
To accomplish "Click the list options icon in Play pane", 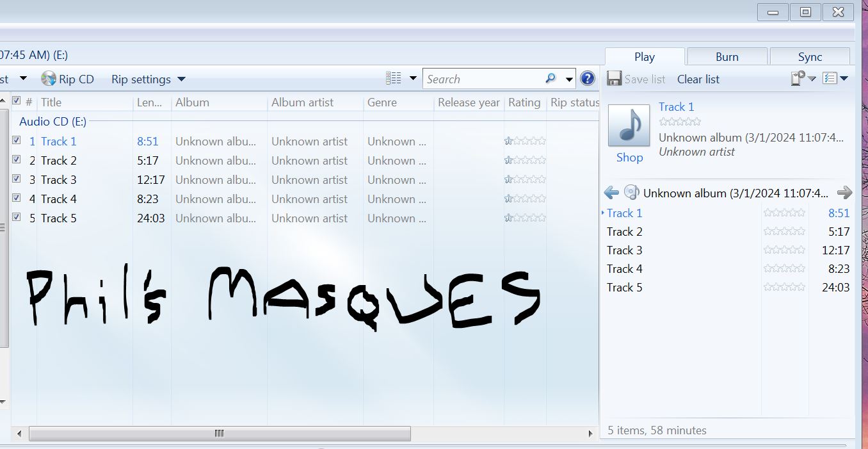I will pyautogui.click(x=831, y=78).
